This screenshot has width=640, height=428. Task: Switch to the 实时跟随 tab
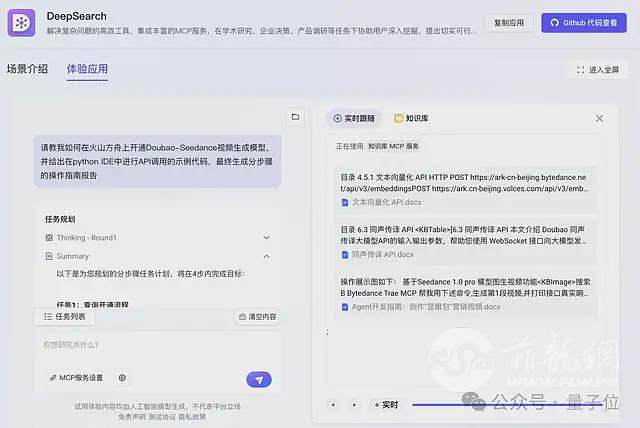[x=354, y=118]
